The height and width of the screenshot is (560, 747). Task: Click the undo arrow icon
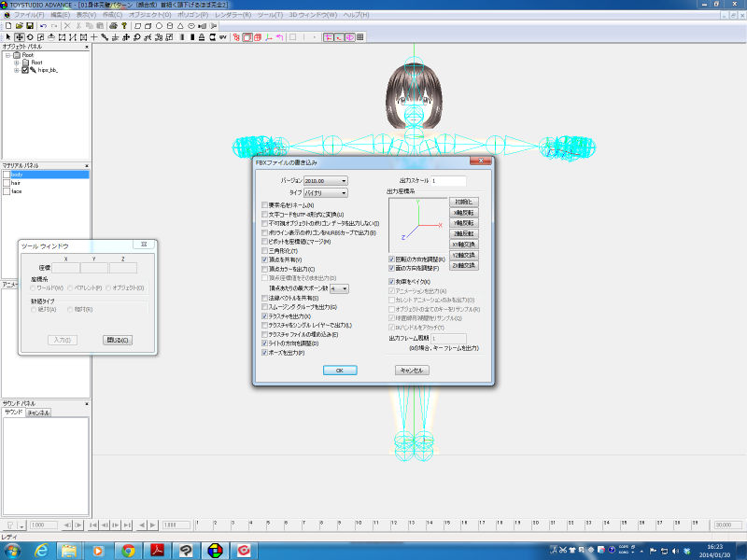[x=43, y=26]
